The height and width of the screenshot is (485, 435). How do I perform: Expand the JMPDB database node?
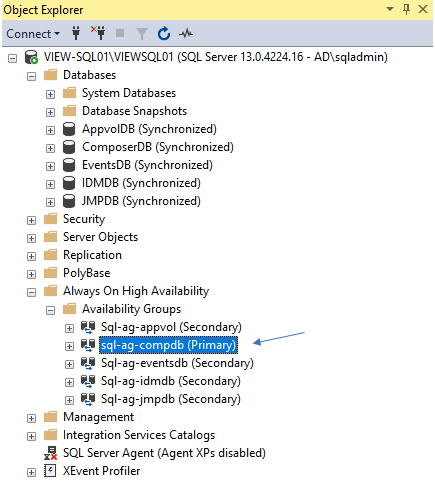click(x=50, y=202)
